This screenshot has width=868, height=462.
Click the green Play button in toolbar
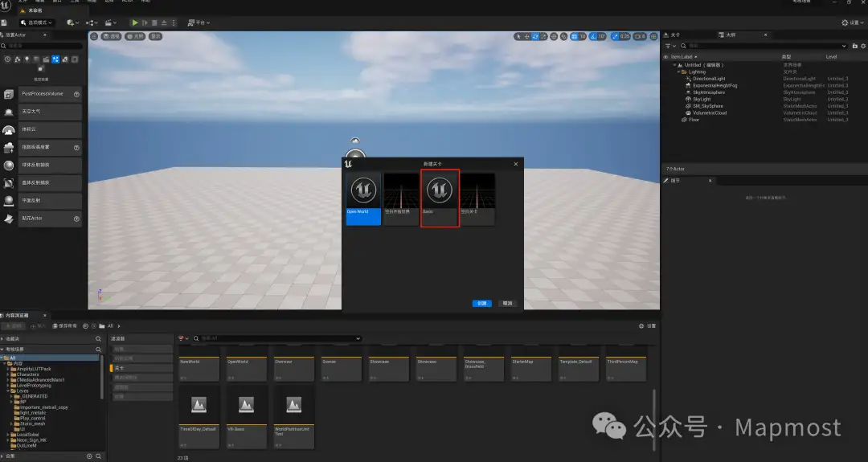point(134,22)
